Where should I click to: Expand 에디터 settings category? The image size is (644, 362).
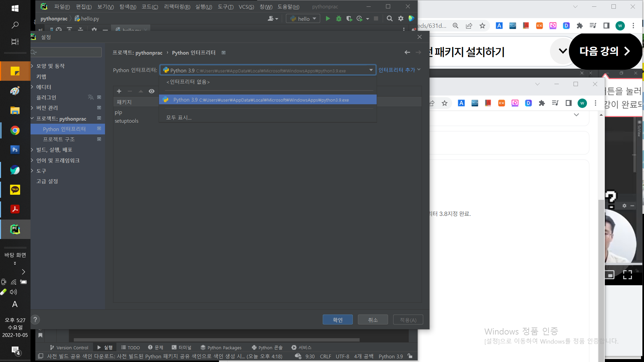point(32,87)
